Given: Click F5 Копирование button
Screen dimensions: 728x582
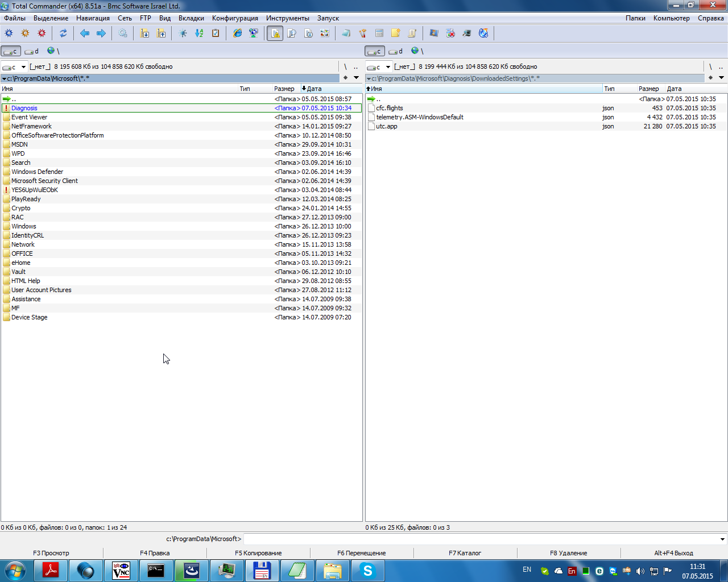Looking at the screenshot, I should tap(258, 553).
